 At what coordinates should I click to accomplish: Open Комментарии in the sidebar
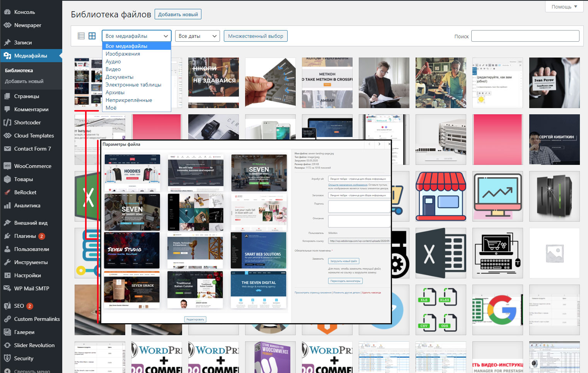coord(31,109)
